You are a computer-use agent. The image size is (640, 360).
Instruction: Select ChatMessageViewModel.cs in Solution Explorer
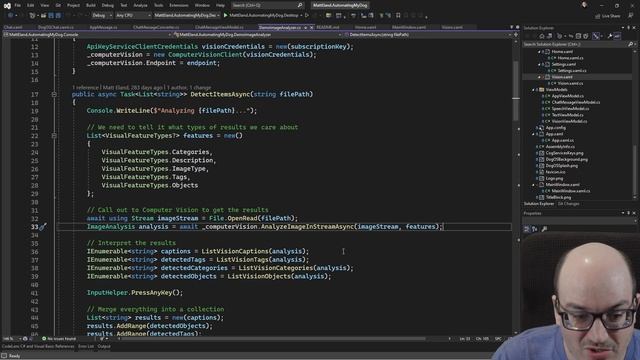pos(576,102)
